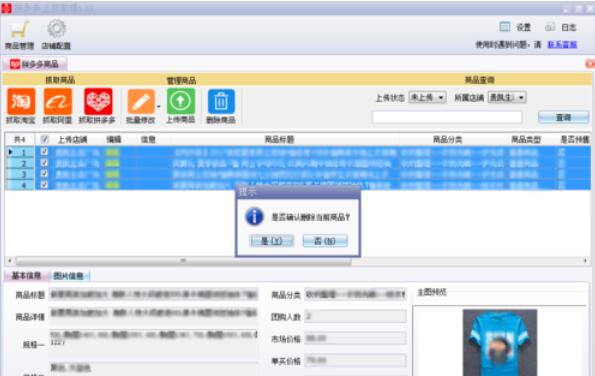Click the 上传店铺 column header
This screenshot has width=595, height=376.
[72, 140]
